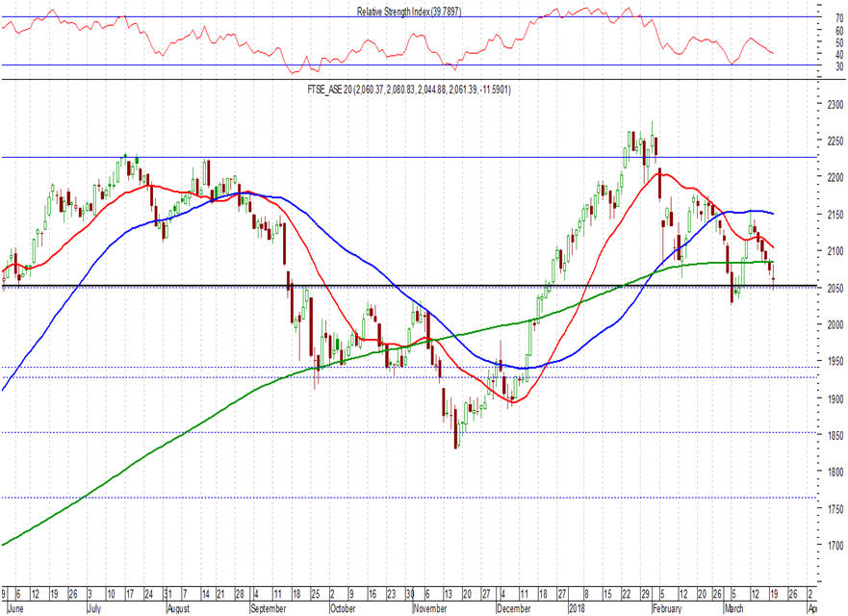Select the August month label on axis
The height and width of the screenshot is (616, 848).
(178, 608)
